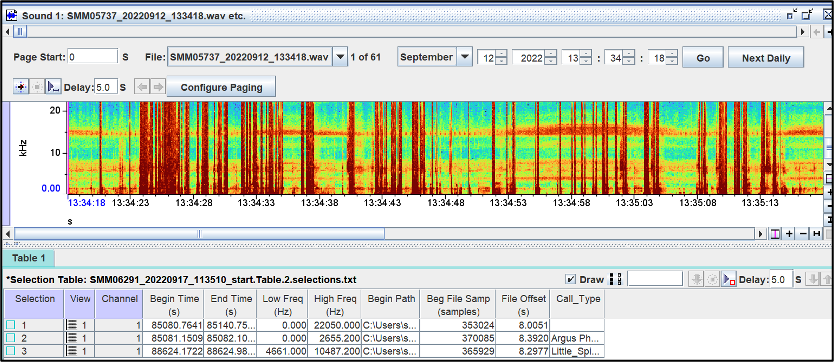Click the View column header

click(x=80, y=305)
